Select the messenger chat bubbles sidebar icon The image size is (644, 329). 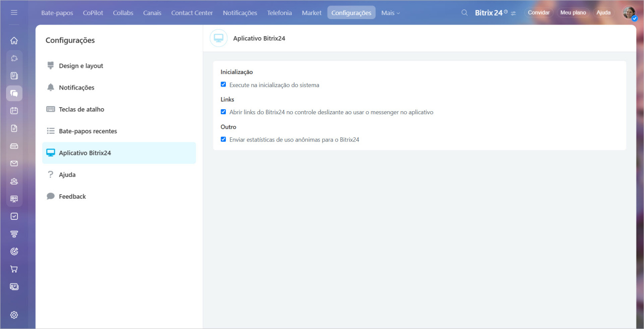tap(14, 93)
